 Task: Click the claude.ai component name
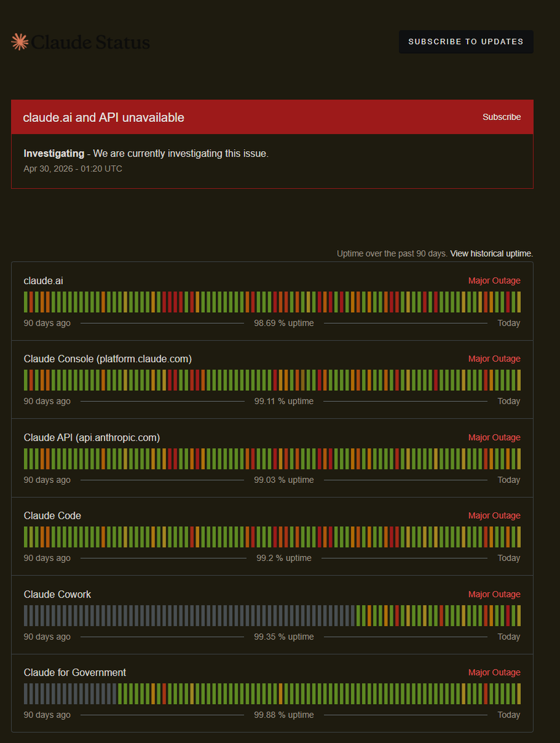point(43,280)
